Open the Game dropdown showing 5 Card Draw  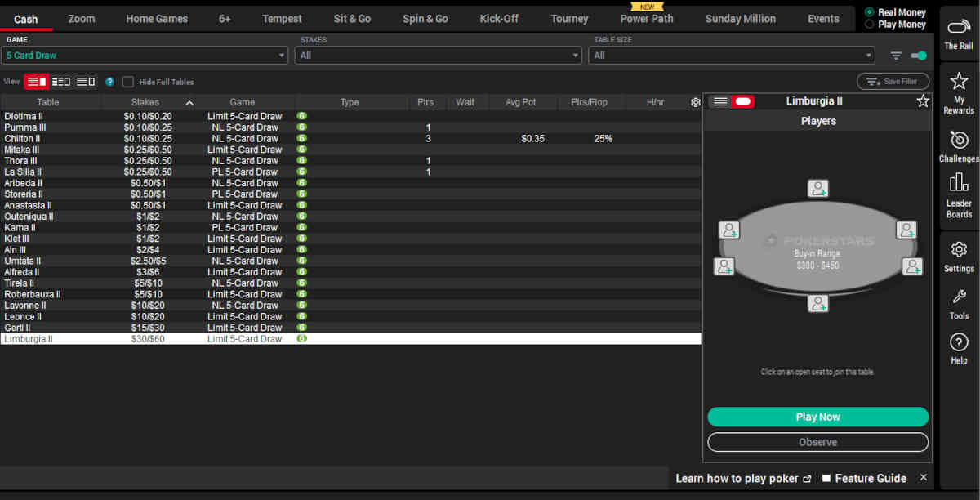point(145,56)
